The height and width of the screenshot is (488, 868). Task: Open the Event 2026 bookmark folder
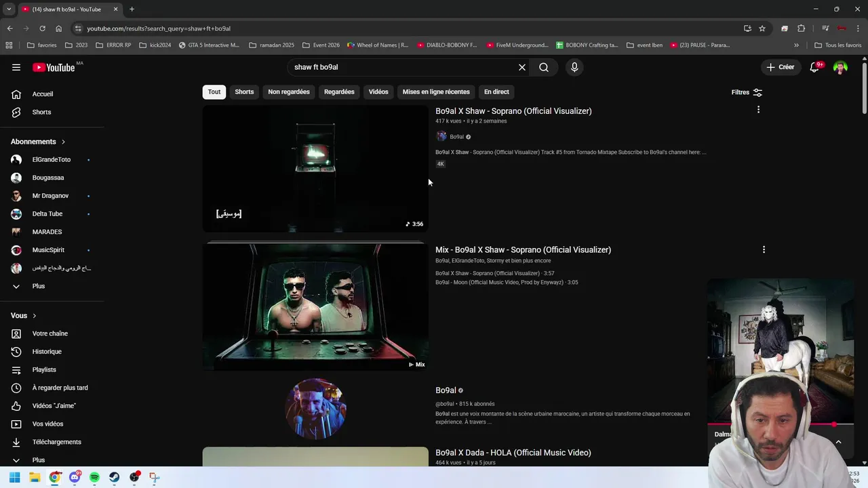pos(321,45)
